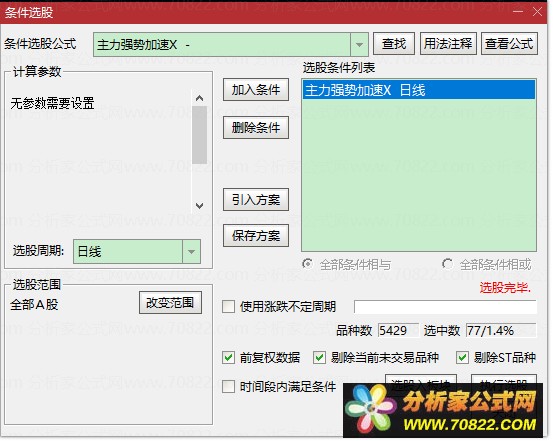The height and width of the screenshot is (441, 553).
Task: Click 无参数需要设置 text in parameters
Action: point(52,103)
